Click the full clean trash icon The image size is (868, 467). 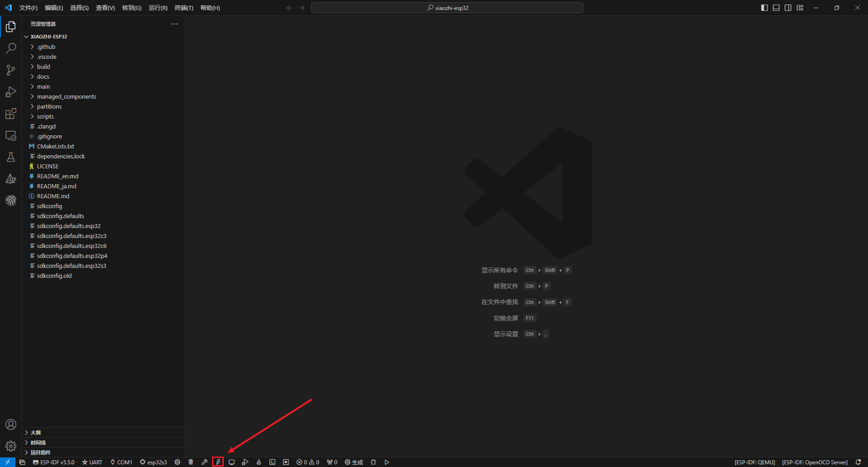coord(191,462)
